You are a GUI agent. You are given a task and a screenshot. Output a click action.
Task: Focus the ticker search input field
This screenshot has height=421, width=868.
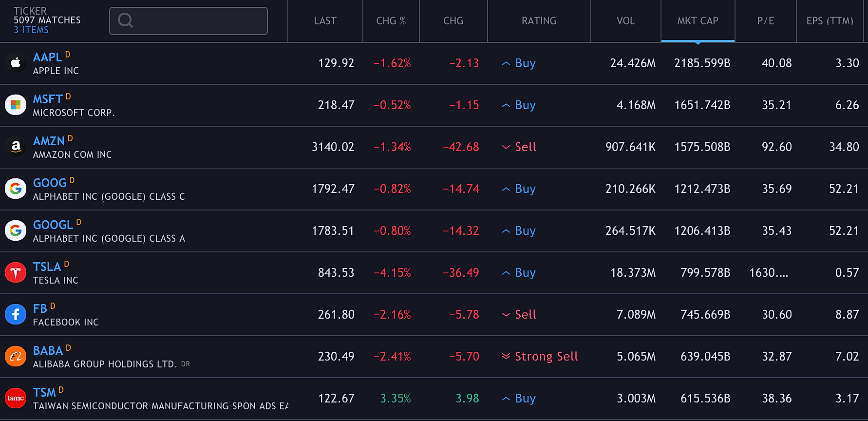pos(189,21)
